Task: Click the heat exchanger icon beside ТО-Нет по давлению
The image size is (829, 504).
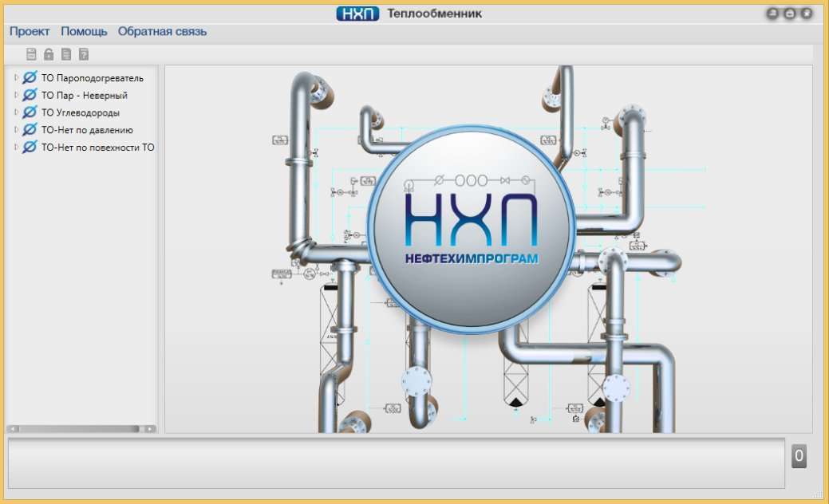Action: coord(30,129)
